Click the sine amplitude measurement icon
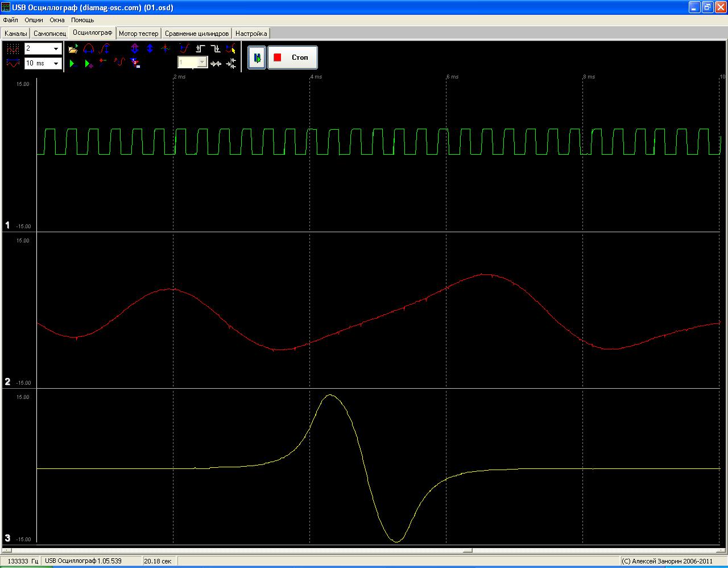This screenshot has width=728, height=568. 104,49
